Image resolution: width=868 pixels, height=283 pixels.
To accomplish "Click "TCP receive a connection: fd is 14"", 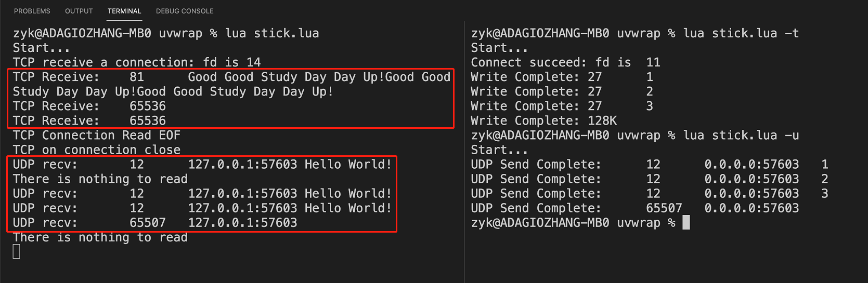I will tap(137, 63).
